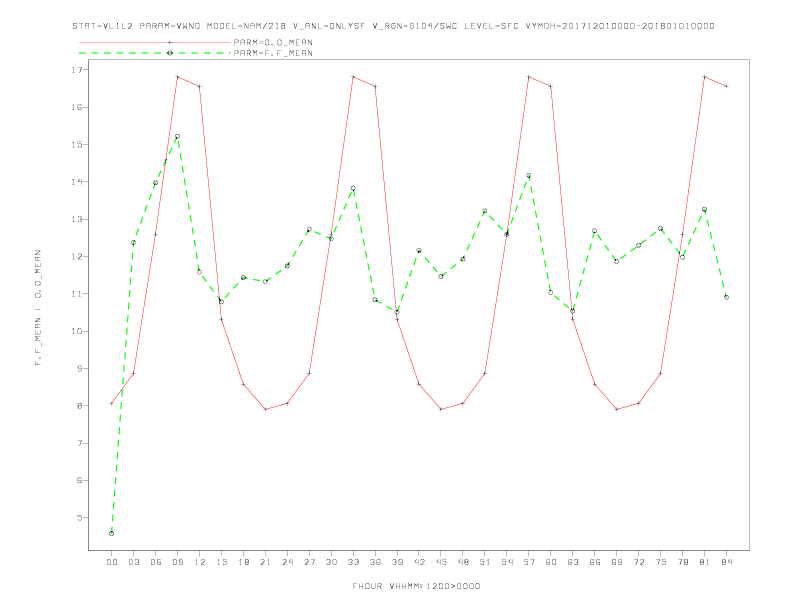Click the rotated y-axis title F.F_MEAN | O.O_MEAN

pyautogui.click(x=38, y=308)
